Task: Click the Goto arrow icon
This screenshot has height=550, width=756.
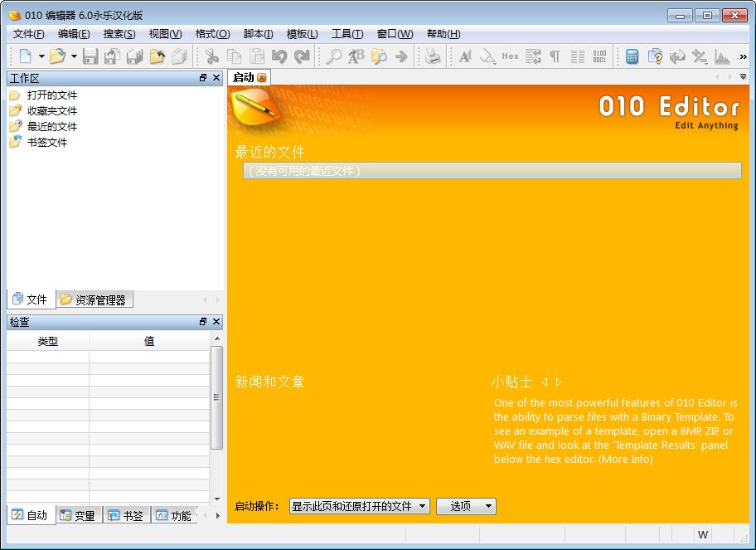Action: (401, 56)
